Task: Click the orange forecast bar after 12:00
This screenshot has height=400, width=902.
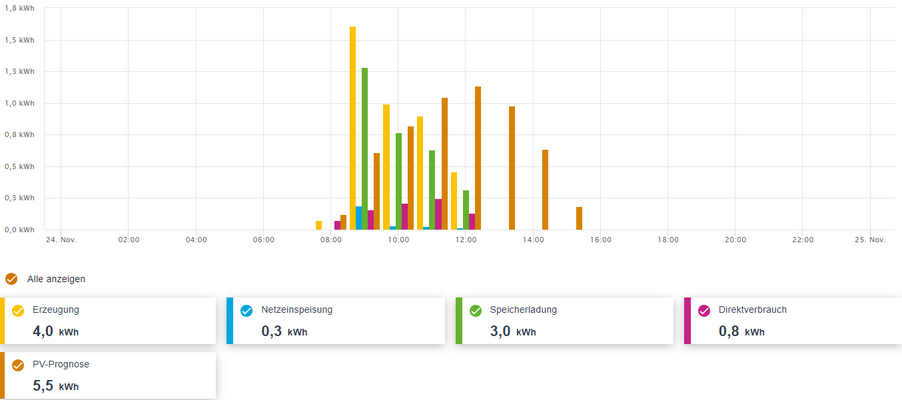Action: pyautogui.click(x=477, y=158)
